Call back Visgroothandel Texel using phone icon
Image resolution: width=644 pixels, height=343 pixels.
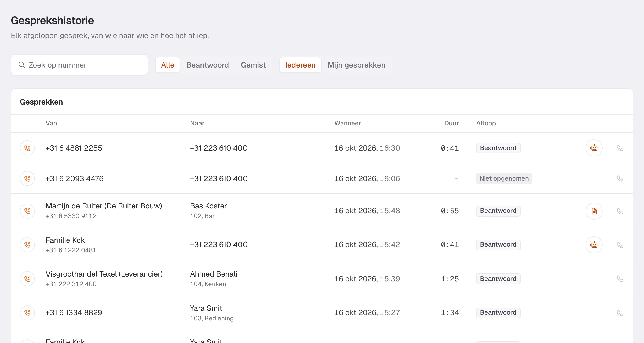click(x=620, y=279)
